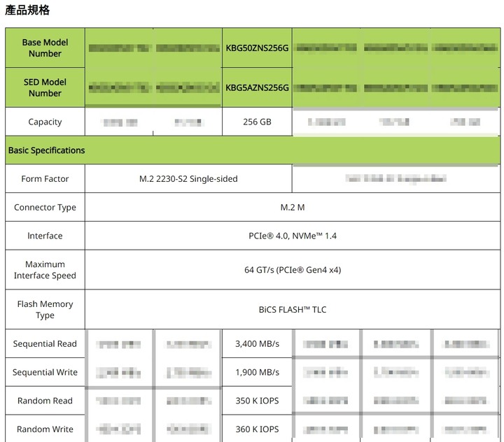
Task: Click the Sequential Write label
Action: [45, 372]
